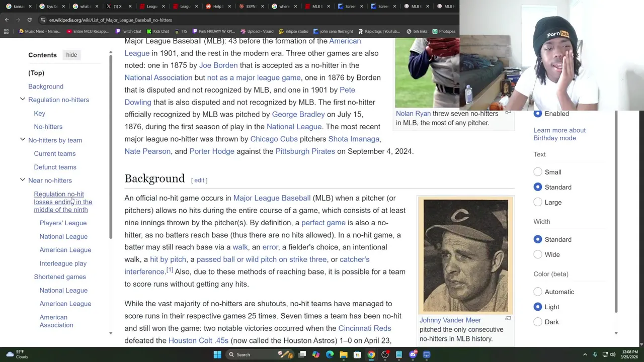Open Entire MCU Recap bookmark
This screenshot has height=362, width=644.
[x=88, y=31]
